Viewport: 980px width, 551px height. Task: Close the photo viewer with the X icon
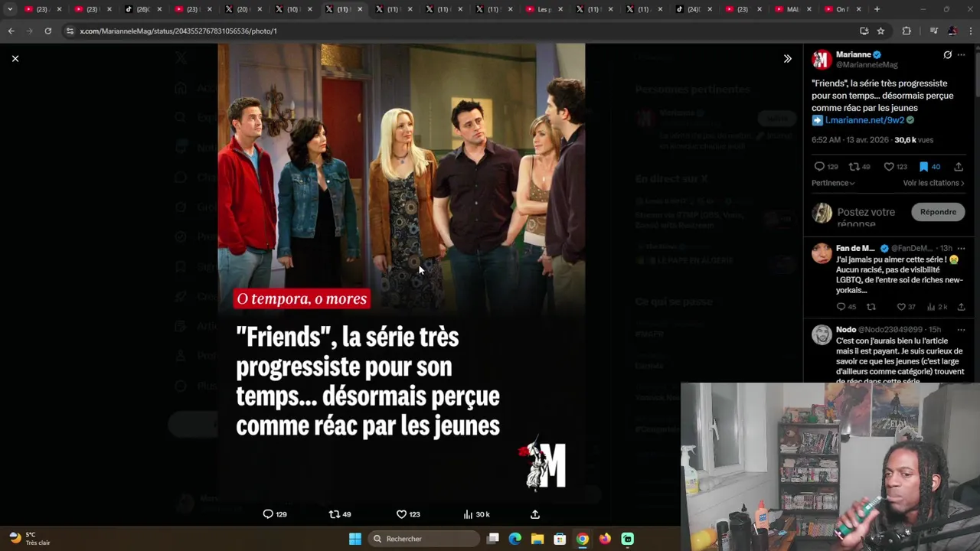click(15, 58)
